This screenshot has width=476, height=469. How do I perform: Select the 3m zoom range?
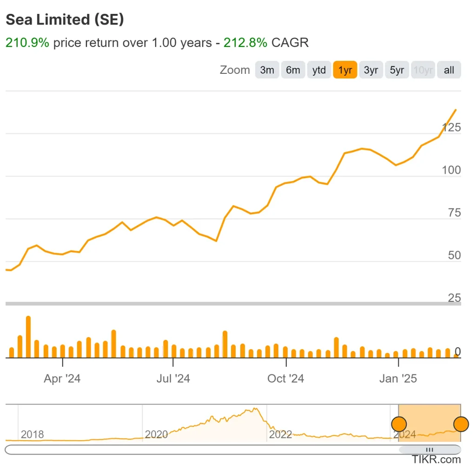pyautogui.click(x=267, y=70)
